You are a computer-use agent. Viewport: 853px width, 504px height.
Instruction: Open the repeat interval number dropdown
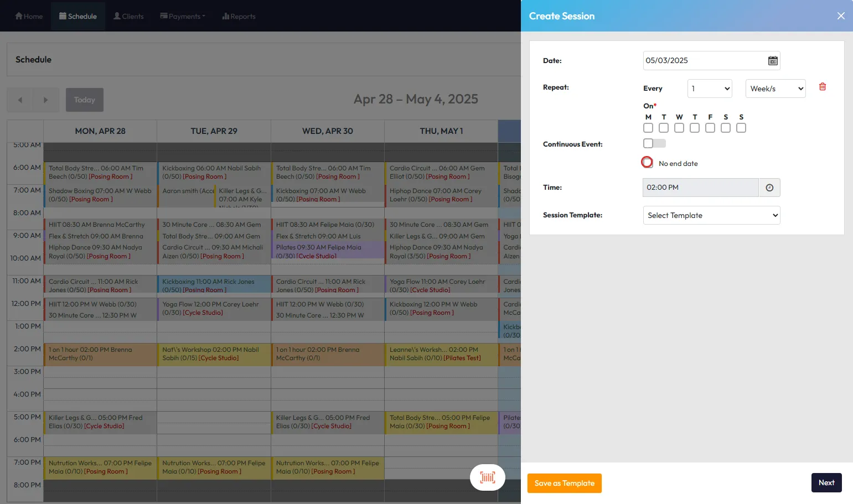(x=710, y=89)
